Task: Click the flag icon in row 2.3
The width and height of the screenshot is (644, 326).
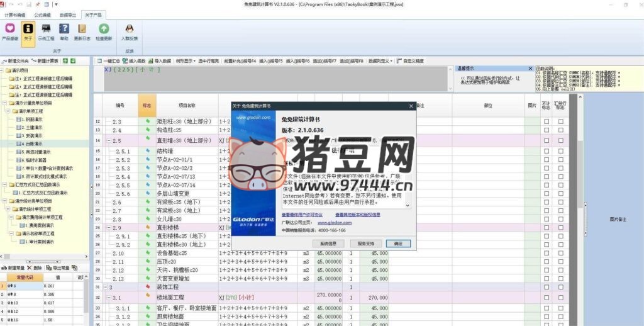Action: click(x=147, y=121)
